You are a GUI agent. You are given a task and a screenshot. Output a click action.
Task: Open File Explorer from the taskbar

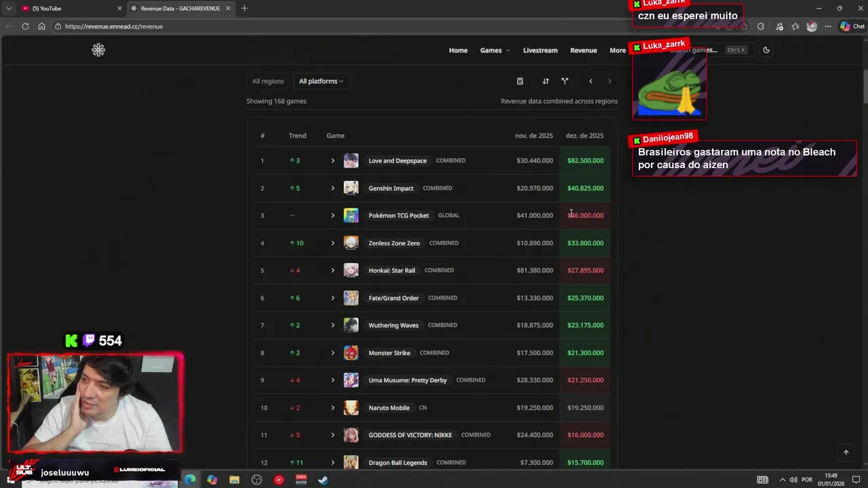point(235,480)
